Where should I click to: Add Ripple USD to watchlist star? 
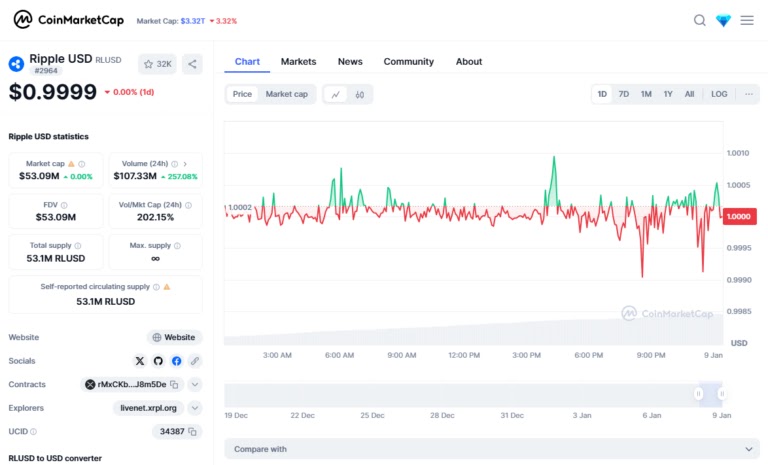pyautogui.click(x=157, y=64)
